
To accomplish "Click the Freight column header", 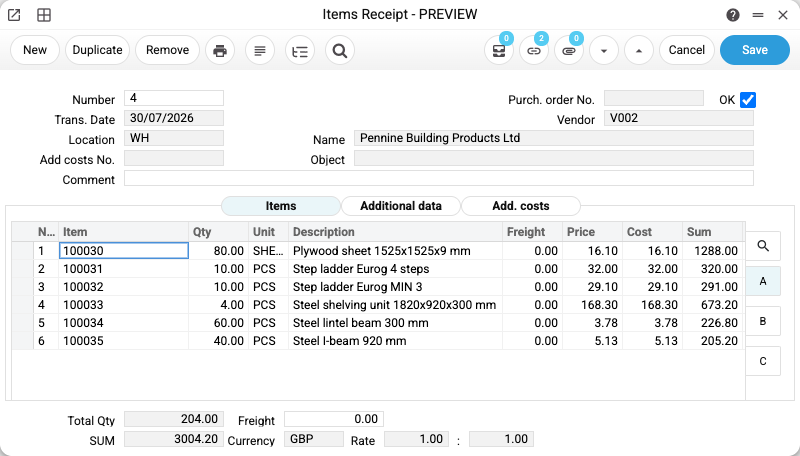I will tap(532, 232).
